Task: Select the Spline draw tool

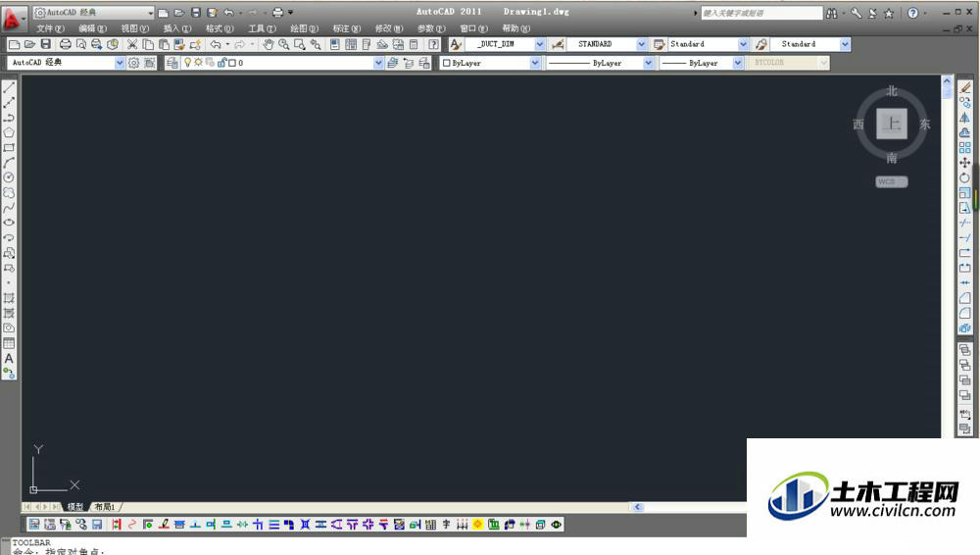Action: click(9, 208)
